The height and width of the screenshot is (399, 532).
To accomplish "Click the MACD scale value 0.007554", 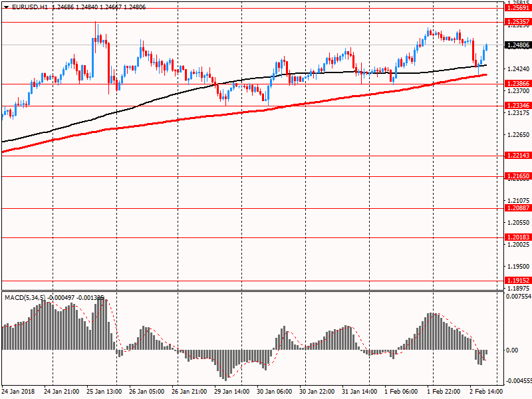I will click(519, 297).
